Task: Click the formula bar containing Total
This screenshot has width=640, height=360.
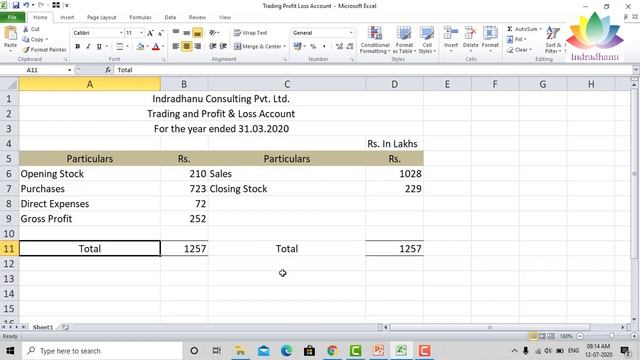Action: pos(373,70)
